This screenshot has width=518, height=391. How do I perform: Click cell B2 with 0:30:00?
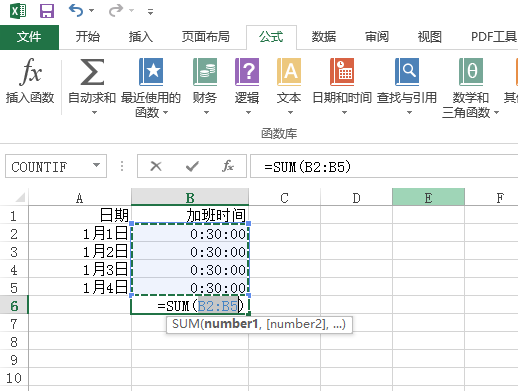point(190,234)
